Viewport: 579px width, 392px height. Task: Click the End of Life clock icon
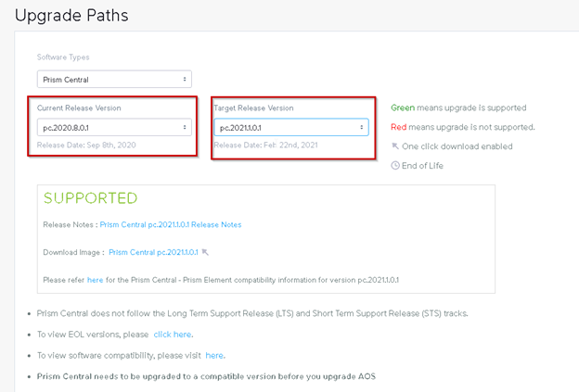click(395, 166)
